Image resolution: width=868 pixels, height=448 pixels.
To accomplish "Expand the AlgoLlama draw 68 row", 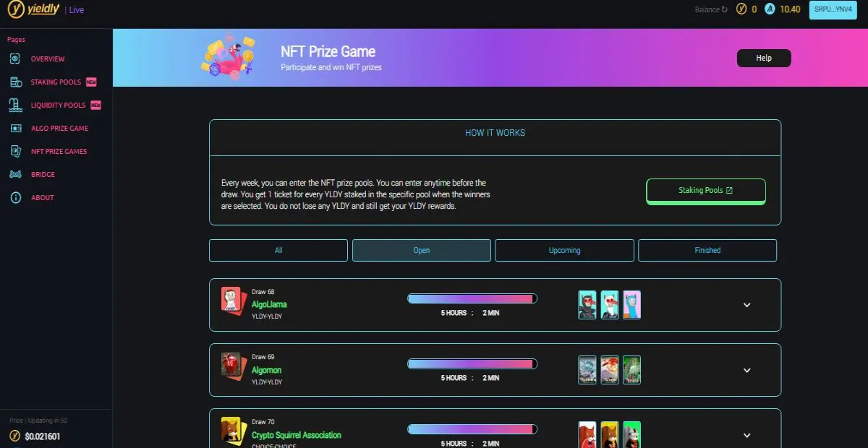I will click(x=747, y=305).
